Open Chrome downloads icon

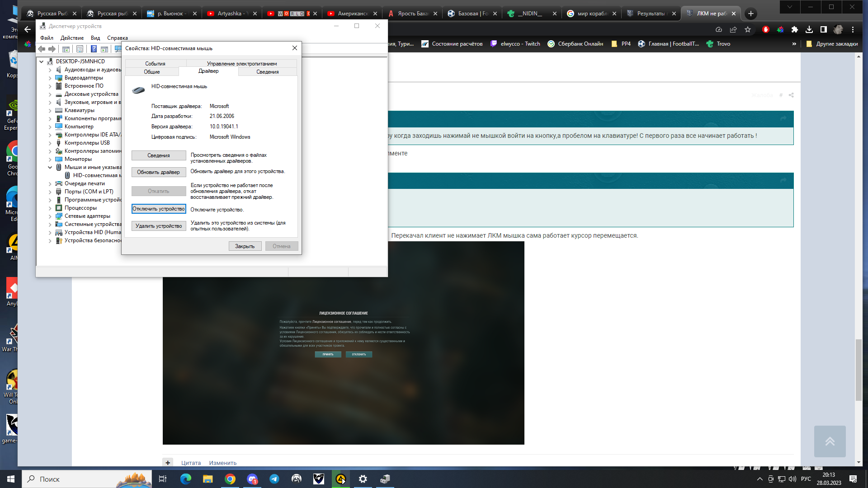pyautogui.click(x=809, y=29)
